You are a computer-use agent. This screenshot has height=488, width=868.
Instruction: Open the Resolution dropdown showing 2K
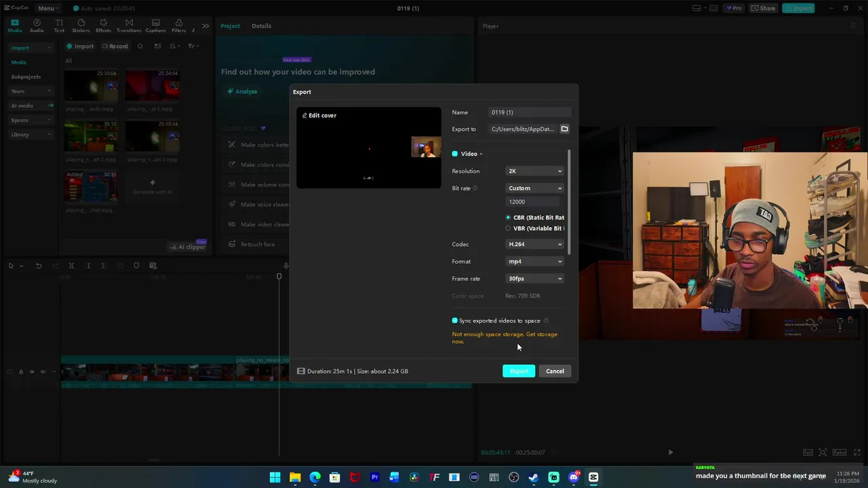pos(535,171)
